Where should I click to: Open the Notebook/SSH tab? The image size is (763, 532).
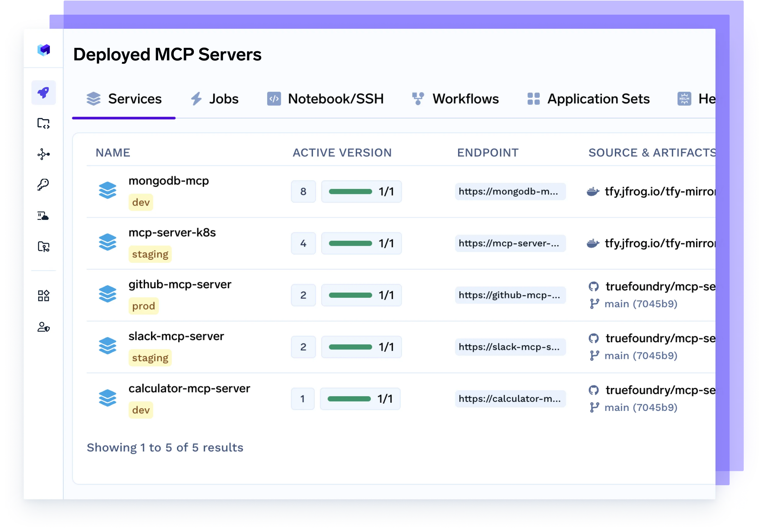click(x=325, y=99)
